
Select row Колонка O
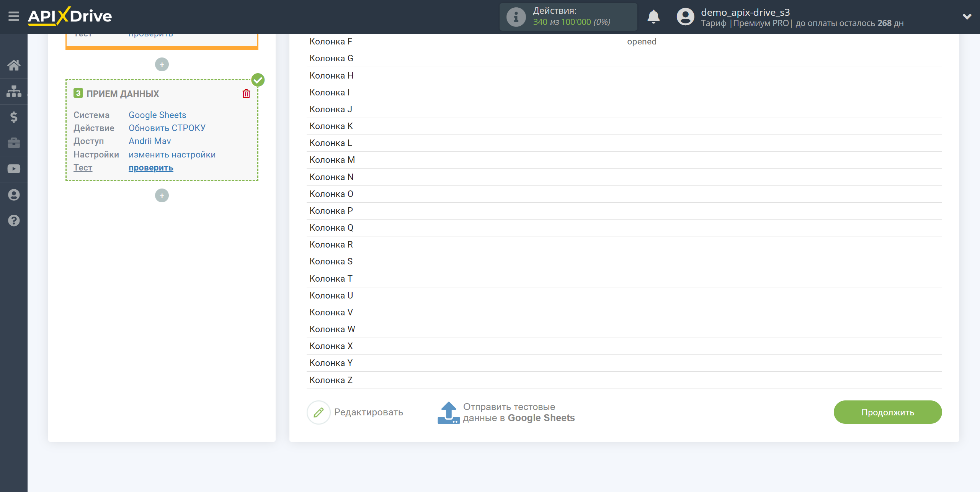coord(624,194)
